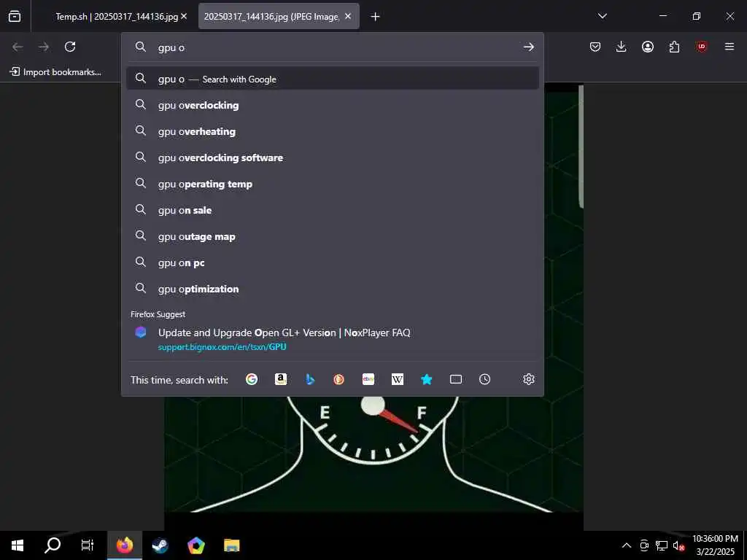Open the Meet Now tray icon
The image size is (747, 560).
pos(644,545)
